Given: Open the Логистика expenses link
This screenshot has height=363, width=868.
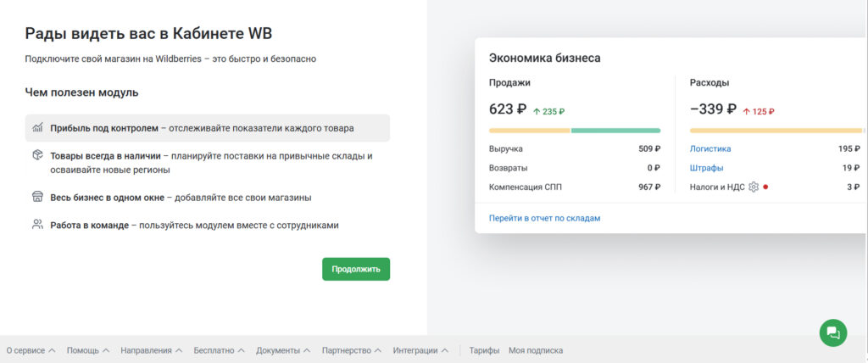Looking at the screenshot, I should coord(710,149).
